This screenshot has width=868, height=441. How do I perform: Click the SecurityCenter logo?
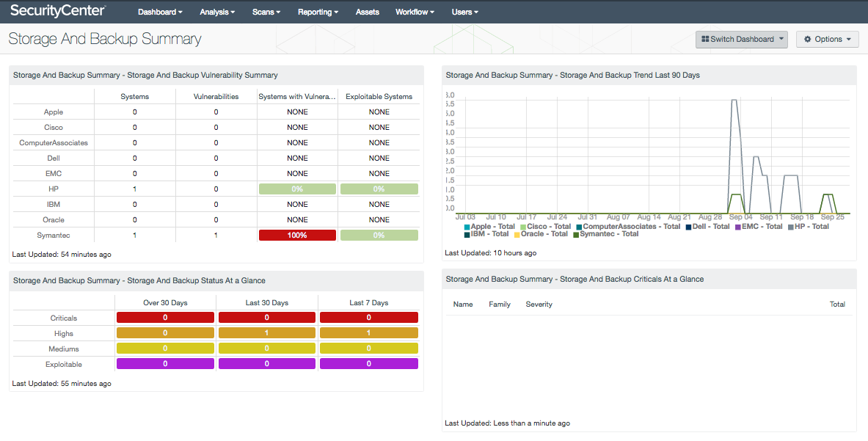click(x=57, y=10)
